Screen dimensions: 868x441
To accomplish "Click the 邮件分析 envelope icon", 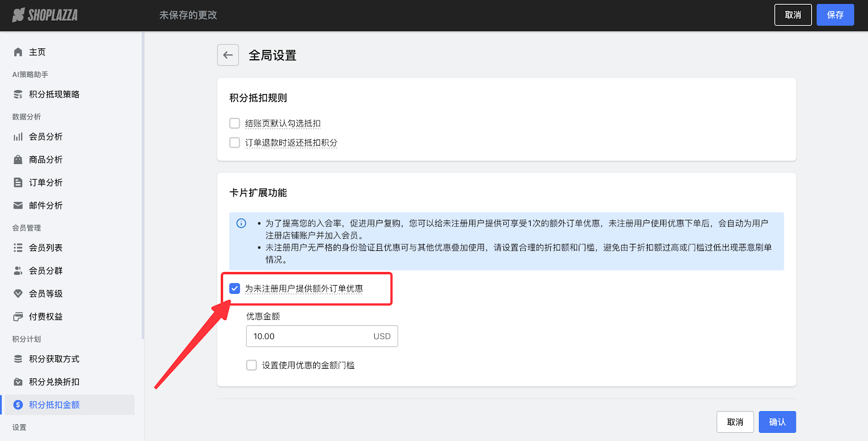I will click(x=18, y=205).
